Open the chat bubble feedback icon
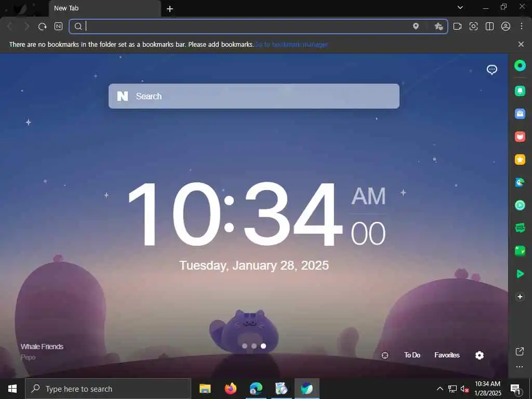This screenshot has height=399, width=532. 491,70
